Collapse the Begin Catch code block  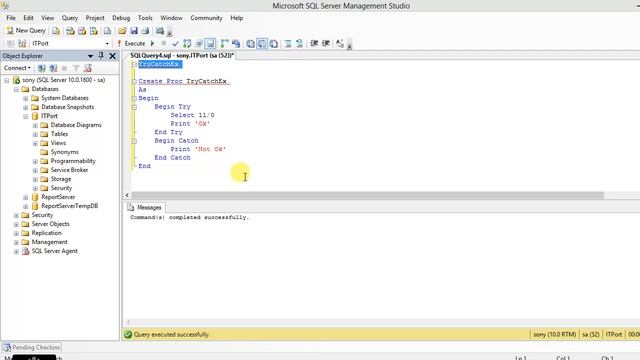(134, 141)
